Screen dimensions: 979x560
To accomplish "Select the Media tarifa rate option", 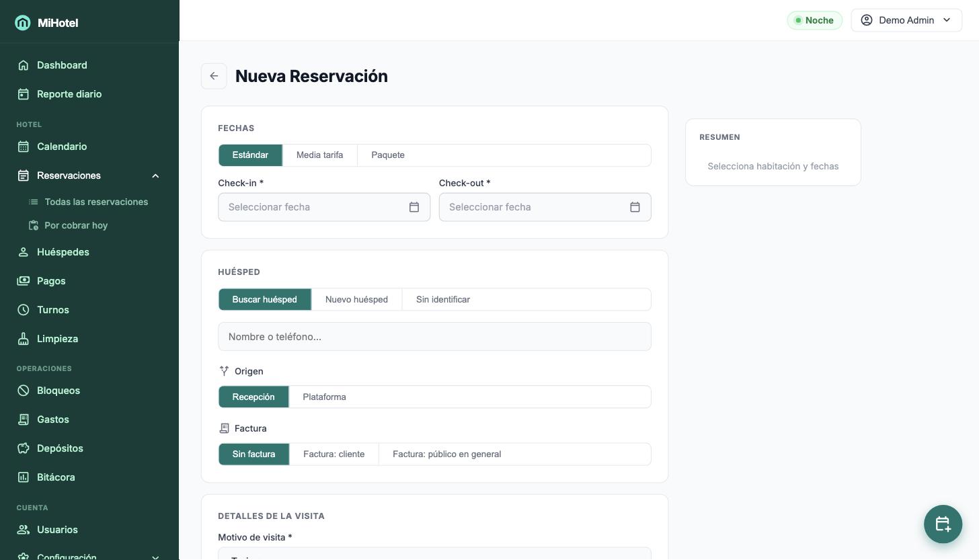I will coord(319,155).
